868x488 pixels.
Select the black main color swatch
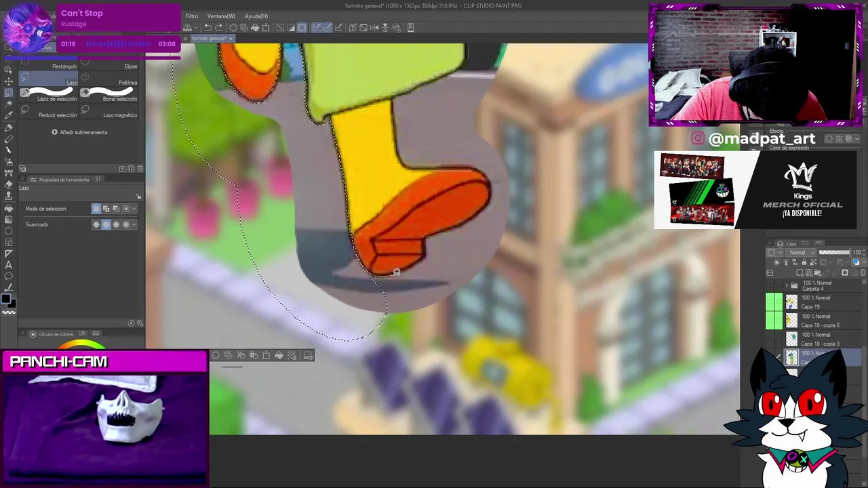coord(5,298)
